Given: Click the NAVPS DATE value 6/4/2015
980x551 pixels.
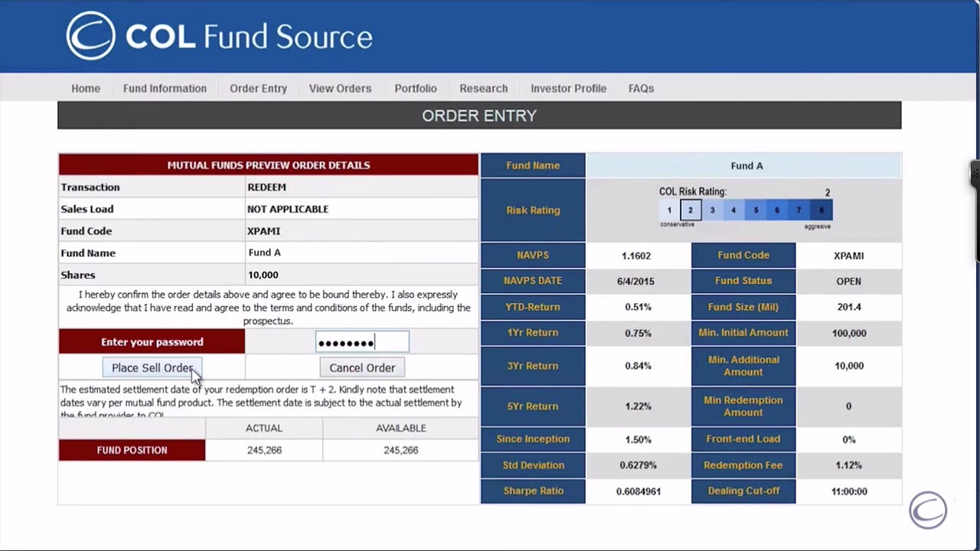Looking at the screenshot, I should tap(636, 281).
